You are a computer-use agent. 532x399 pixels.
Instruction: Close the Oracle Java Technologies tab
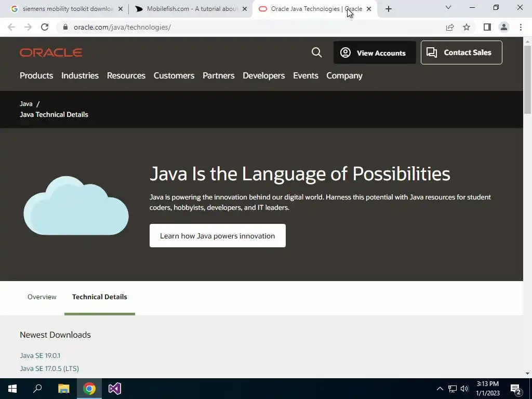(369, 9)
